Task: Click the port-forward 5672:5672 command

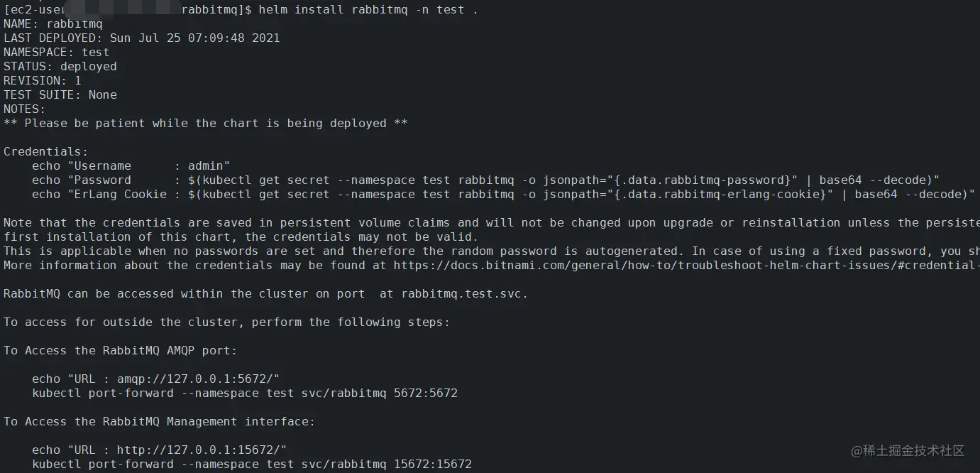Action: pos(245,393)
